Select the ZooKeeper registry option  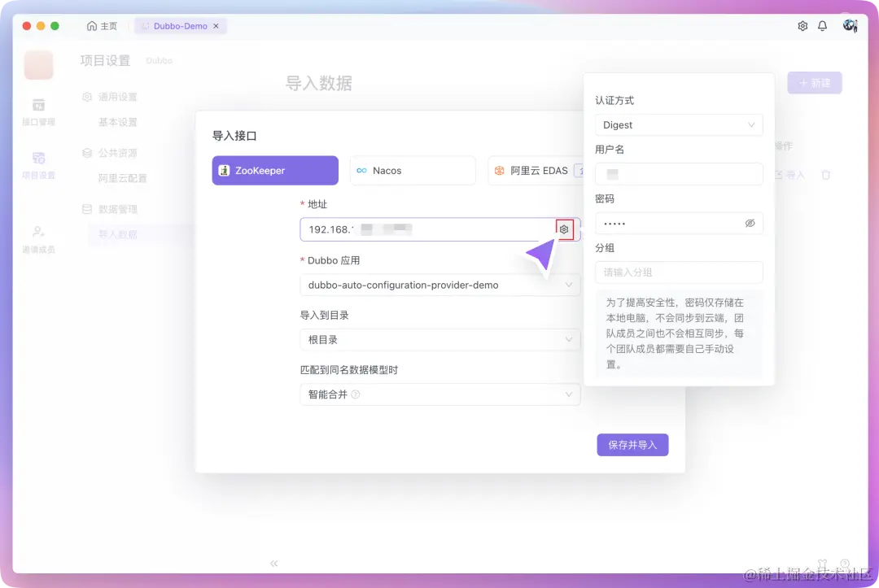click(x=277, y=170)
